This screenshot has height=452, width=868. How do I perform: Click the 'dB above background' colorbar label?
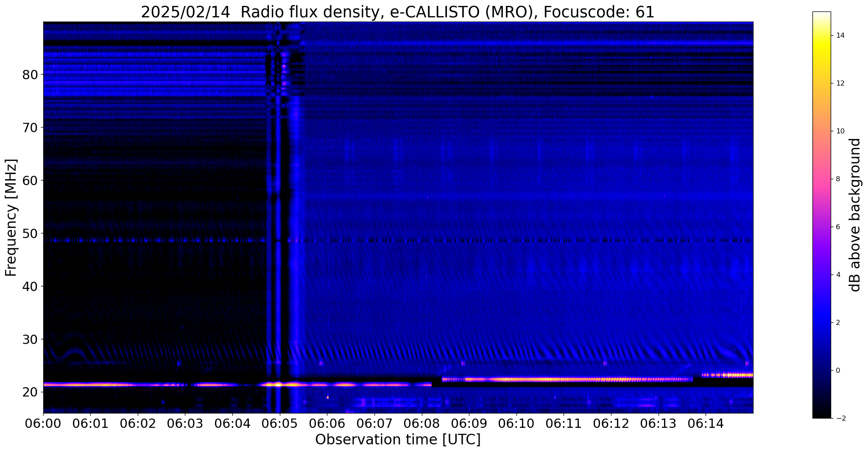(x=855, y=215)
